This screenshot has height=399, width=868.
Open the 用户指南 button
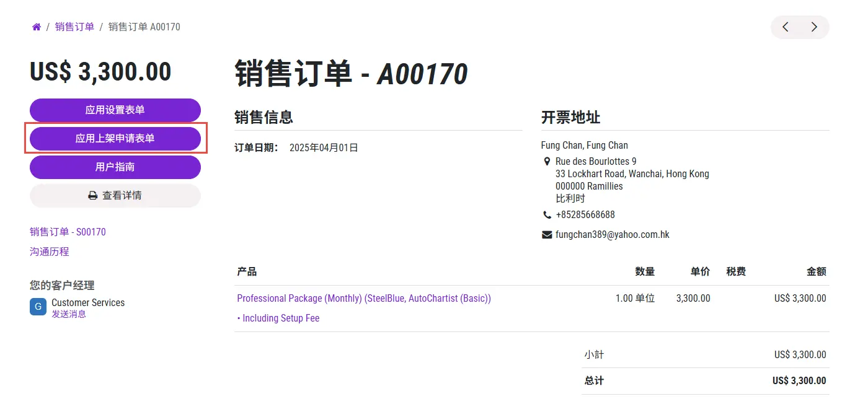[115, 167]
